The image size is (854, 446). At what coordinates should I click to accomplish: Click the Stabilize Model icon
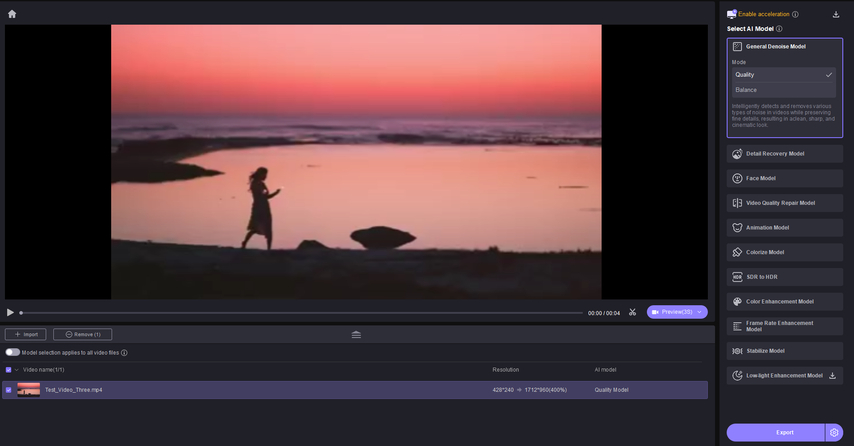point(737,351)
